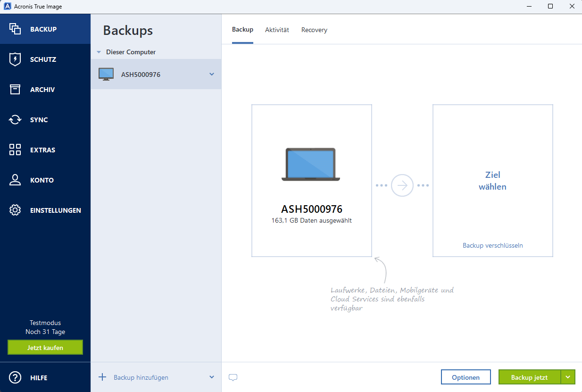Select the Ziel wählen destination box

(x=492, y=181)
